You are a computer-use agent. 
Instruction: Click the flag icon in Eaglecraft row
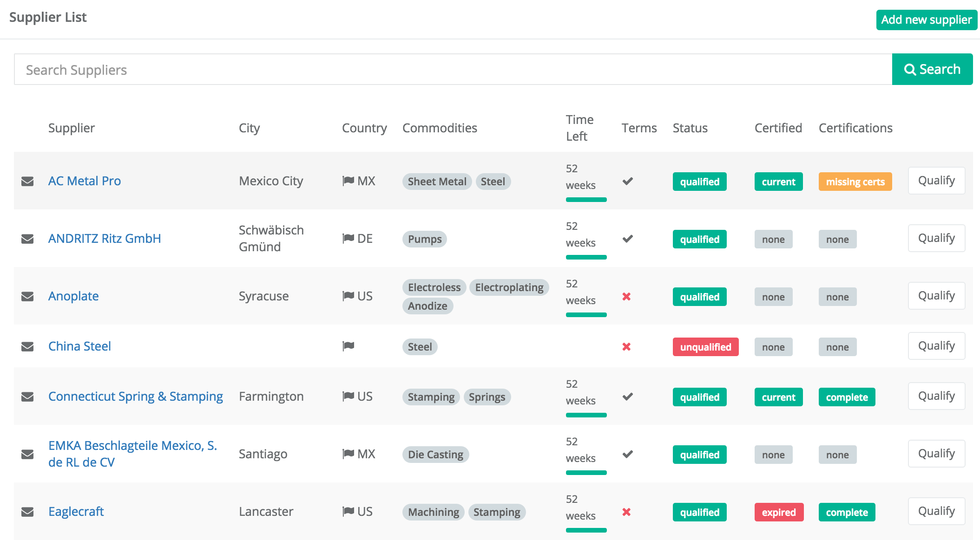tap(348, 511)
